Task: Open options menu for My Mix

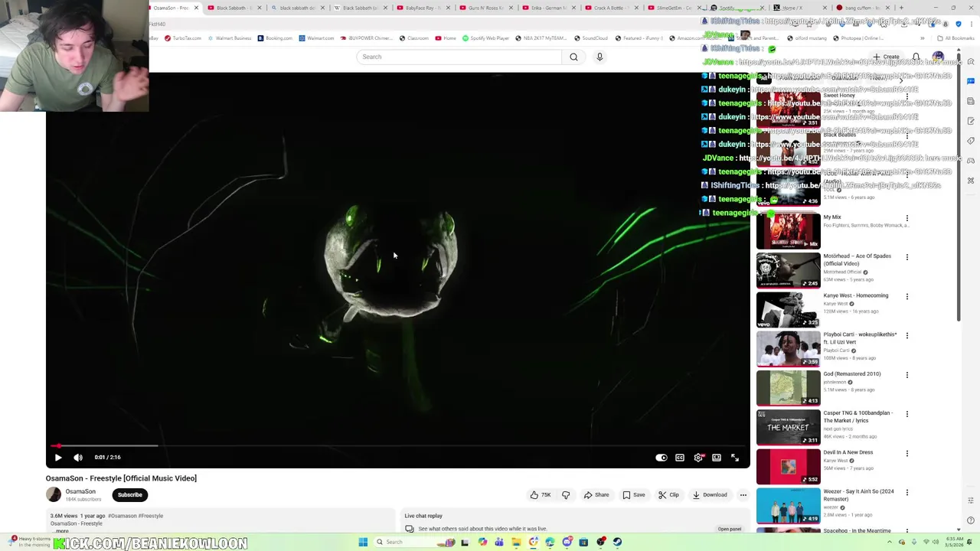Action: (x=907, y=218)
